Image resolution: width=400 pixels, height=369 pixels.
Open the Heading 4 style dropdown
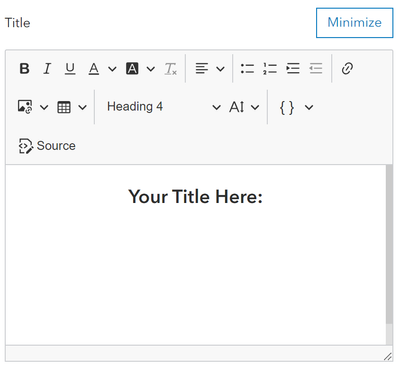click(163, 107)
